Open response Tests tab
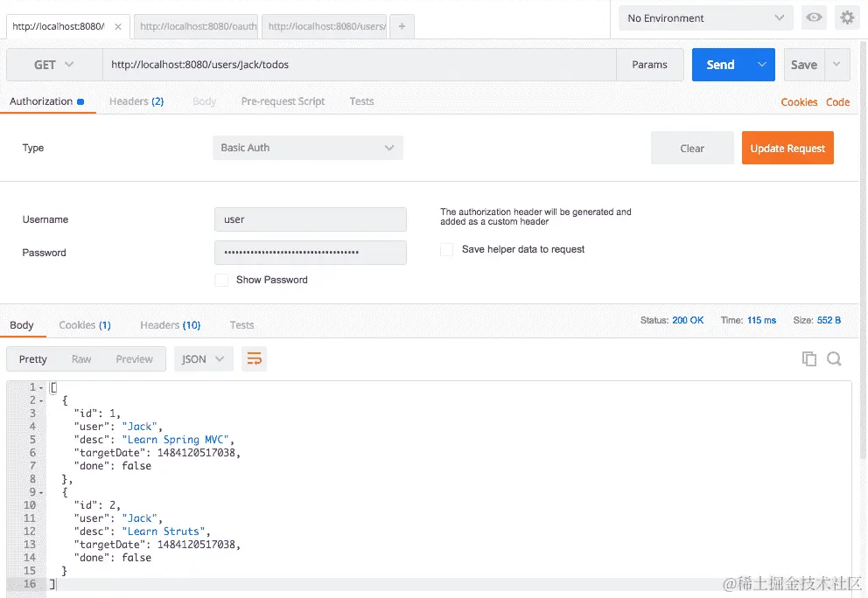Viewport: 868px width, 598px height. [x=241, y=325]
